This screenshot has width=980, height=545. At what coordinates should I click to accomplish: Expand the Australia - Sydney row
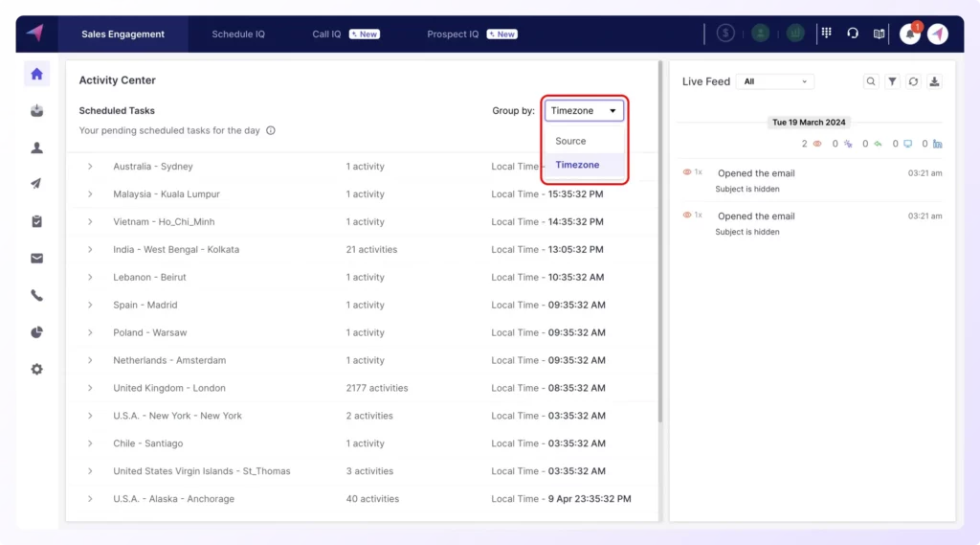pos(90,167)
